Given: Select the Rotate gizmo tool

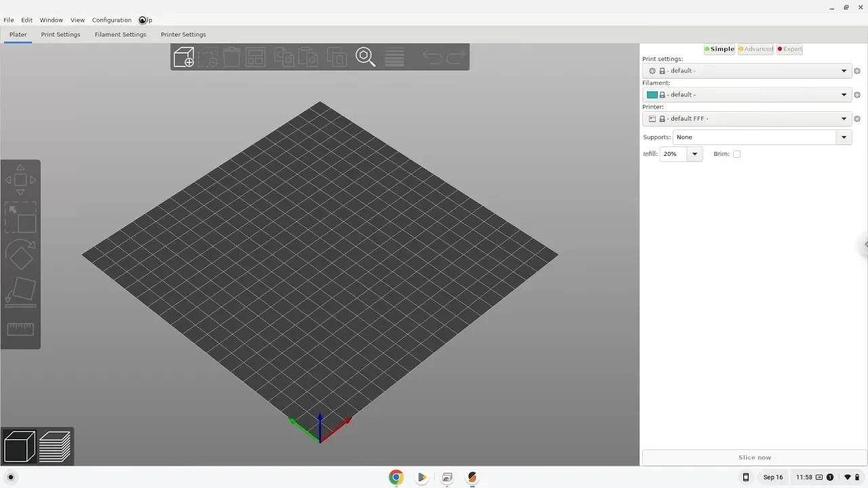Looking at the screenshot, I should [20, 255].
